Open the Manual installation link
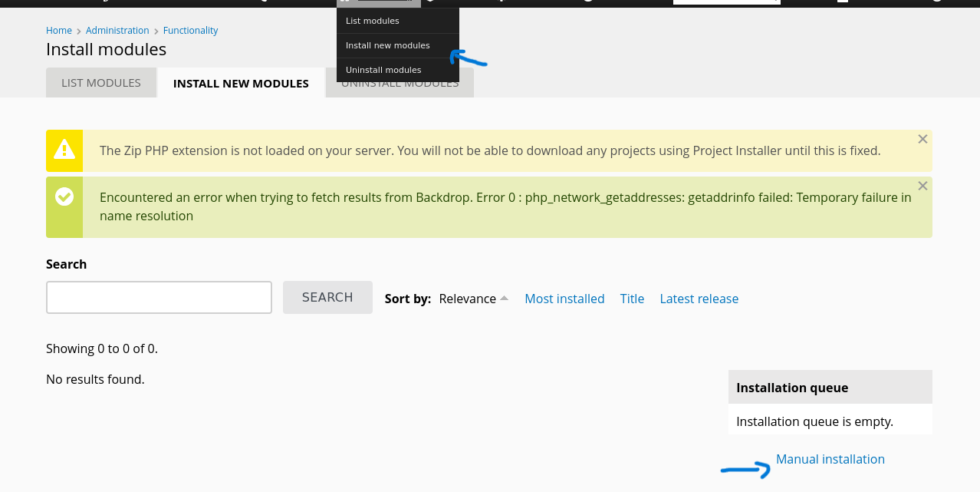The height and width of the screenshot is (492, 980). (830, 459)
